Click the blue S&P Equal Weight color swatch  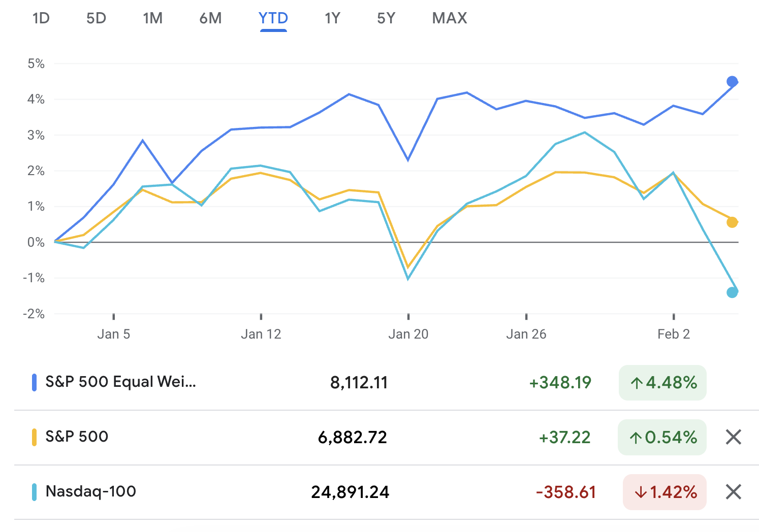34,382
